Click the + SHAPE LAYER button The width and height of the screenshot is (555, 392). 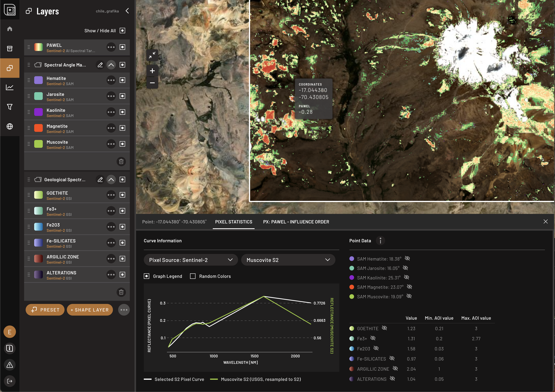(x=90, y=310)
